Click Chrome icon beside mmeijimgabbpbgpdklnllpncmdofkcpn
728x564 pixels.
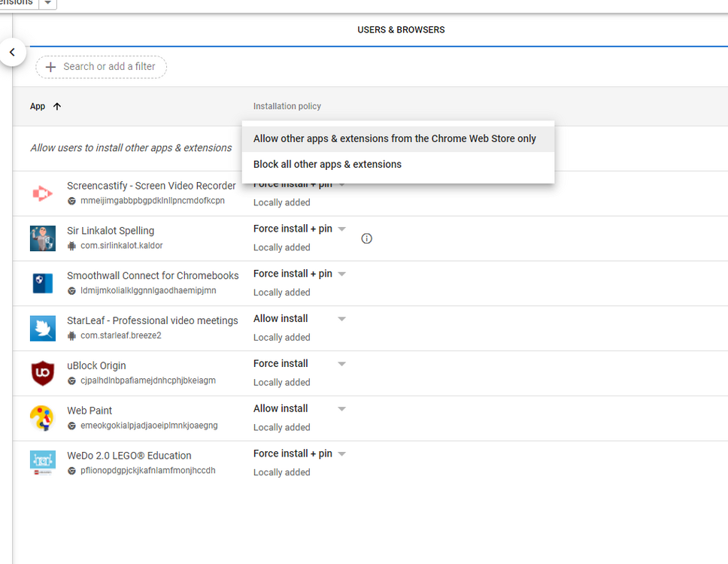(71, 201)
